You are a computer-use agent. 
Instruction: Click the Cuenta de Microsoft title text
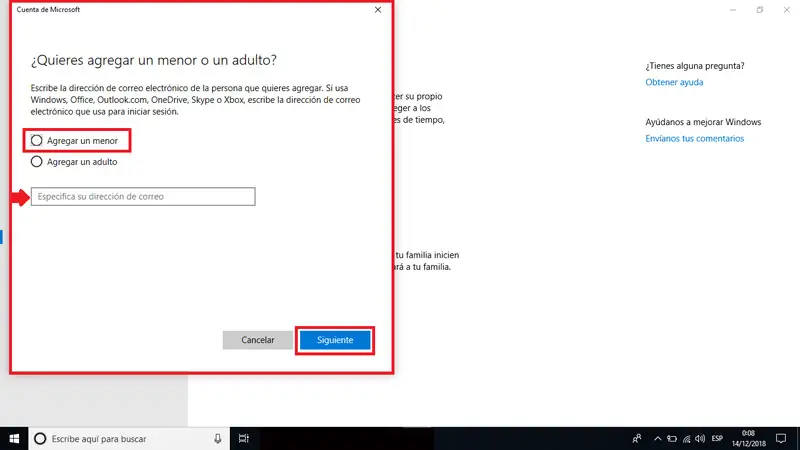pyautogui.click(x=48, y=9)
